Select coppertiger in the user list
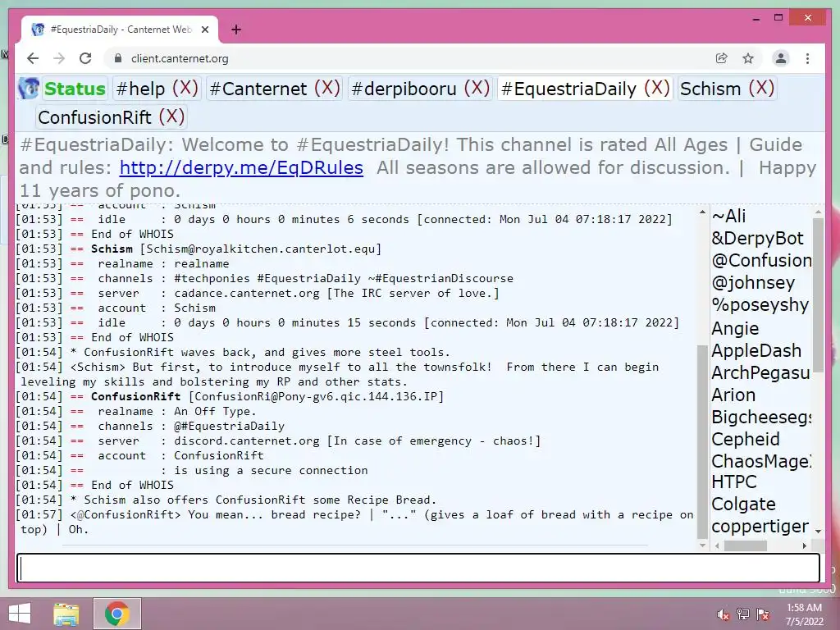The image size is (840, 630). pyautogui.click(x=760, y=527)
